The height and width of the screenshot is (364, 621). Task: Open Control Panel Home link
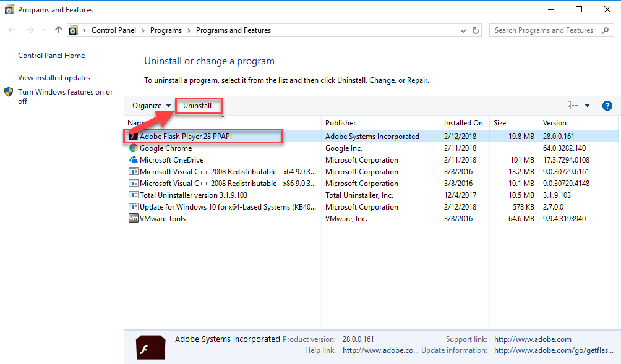[51, 56]
